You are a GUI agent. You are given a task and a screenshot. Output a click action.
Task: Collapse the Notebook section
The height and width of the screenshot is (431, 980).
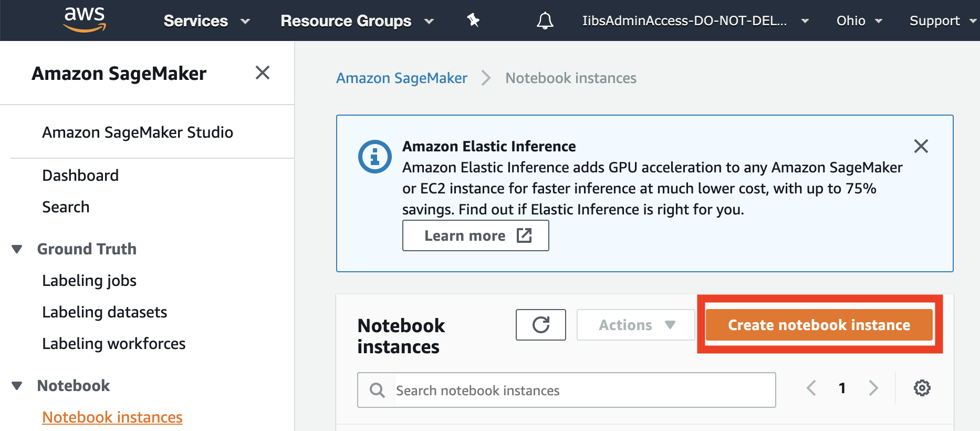[17, 386]
